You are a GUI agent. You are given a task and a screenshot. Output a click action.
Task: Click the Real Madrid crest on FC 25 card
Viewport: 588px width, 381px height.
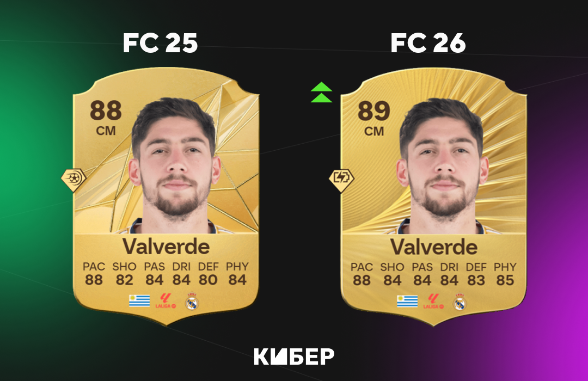[192, 301]
